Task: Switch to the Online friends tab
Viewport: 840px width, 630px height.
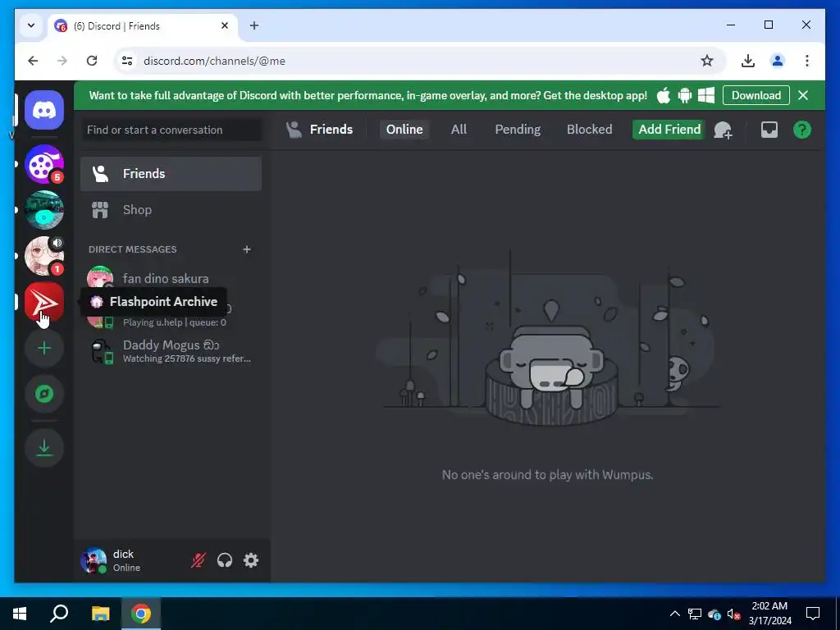Action: tap(404, 130)
